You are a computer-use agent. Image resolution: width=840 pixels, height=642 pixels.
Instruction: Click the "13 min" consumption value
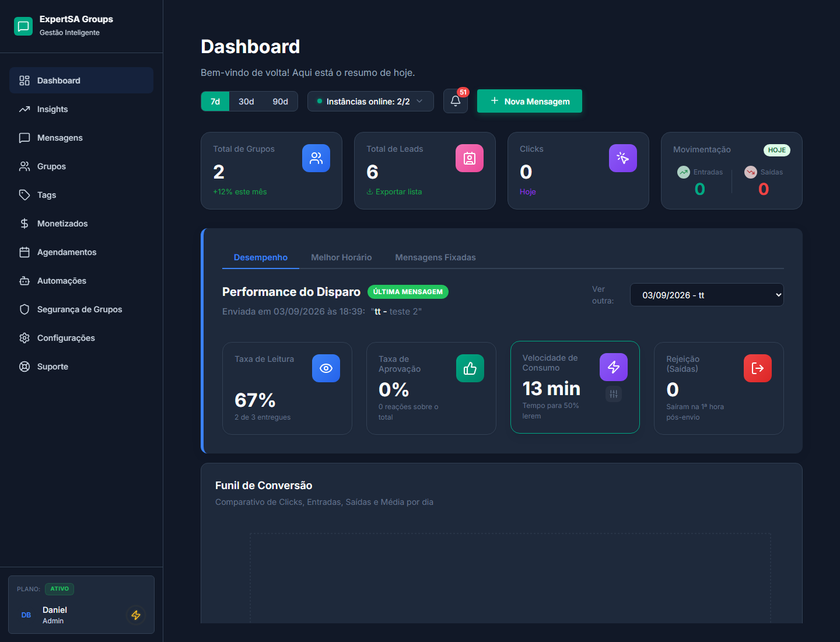coord(551,388)
